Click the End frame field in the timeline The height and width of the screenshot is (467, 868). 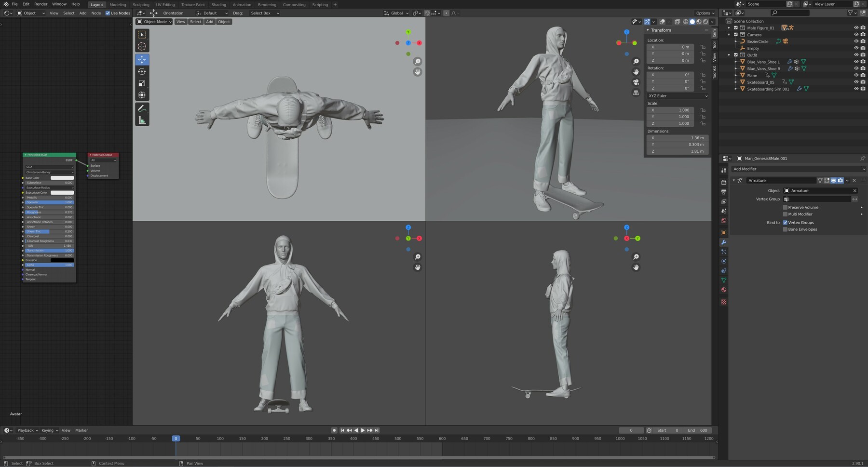coord(698,430)
